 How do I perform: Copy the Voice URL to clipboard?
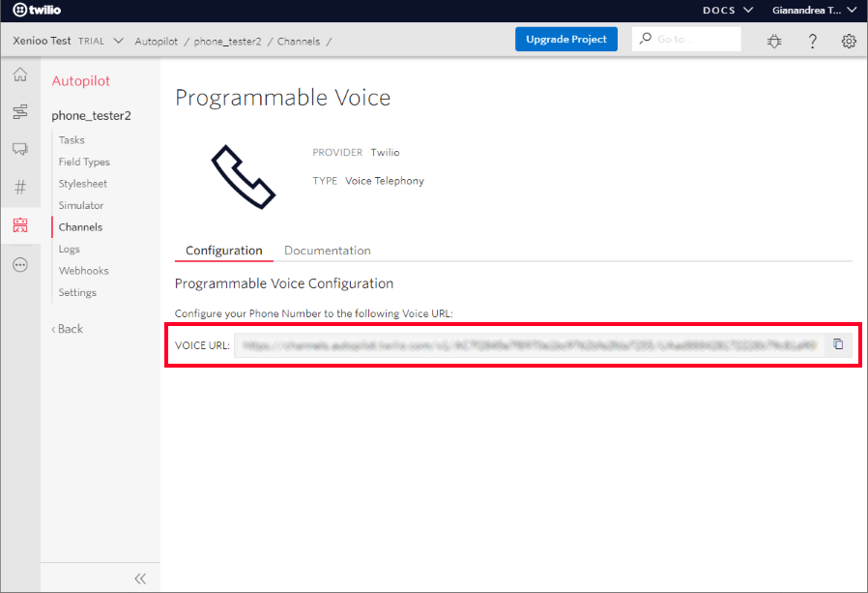click(x=838, y=344)
